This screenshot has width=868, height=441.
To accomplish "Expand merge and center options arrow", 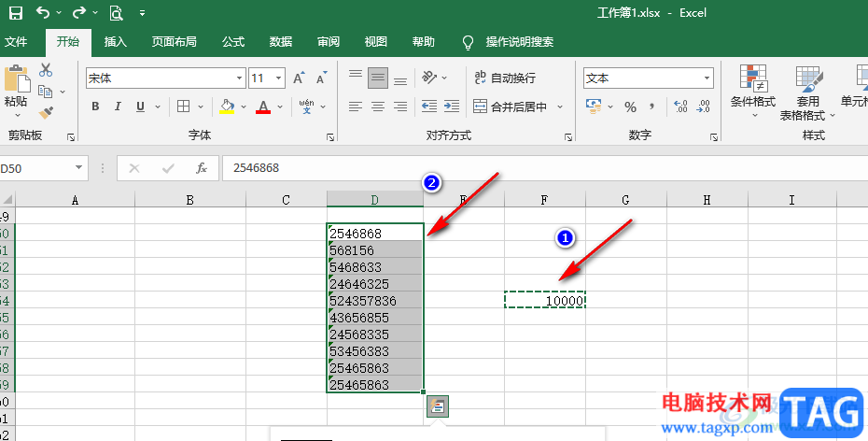I will (x=560, y=107).
